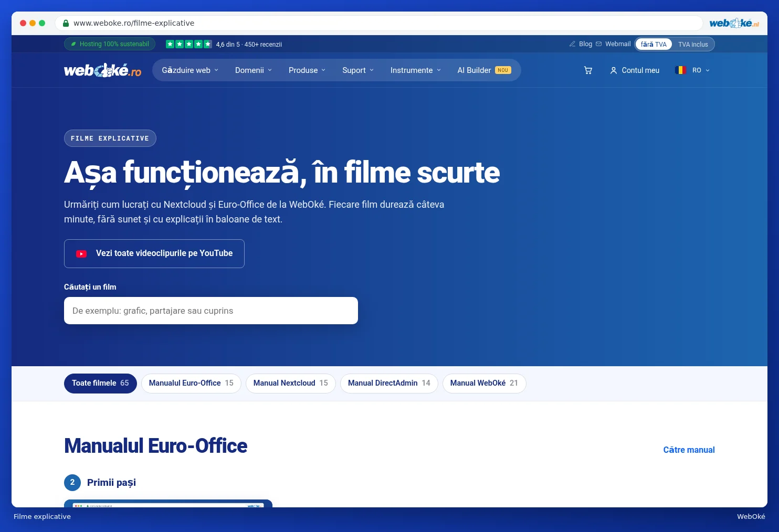
Task: Show Manual Nextcloud films
Action: click(291, 383)
